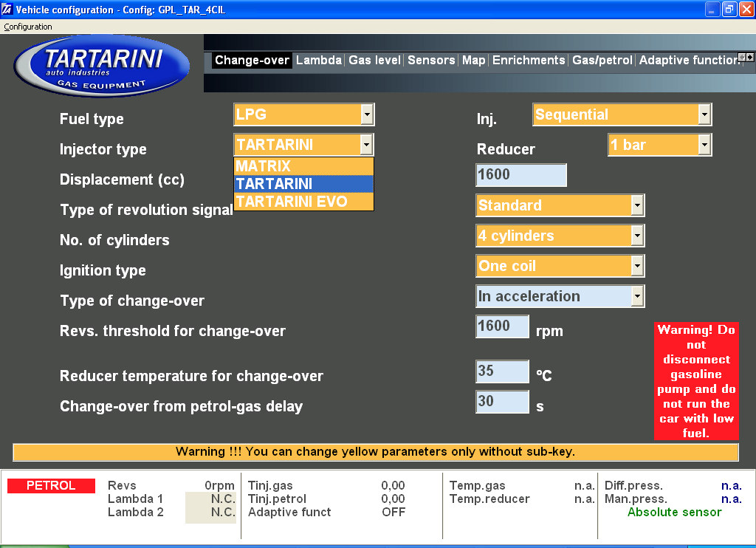Click the Reducer label beside 1 bar

pyautogui.click(x=506, y=149)
